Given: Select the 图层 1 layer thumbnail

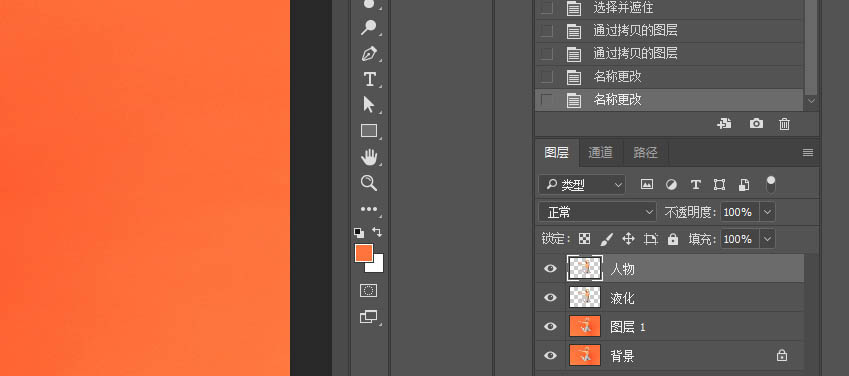Looking at the screenshot, I should click(585, 326).
